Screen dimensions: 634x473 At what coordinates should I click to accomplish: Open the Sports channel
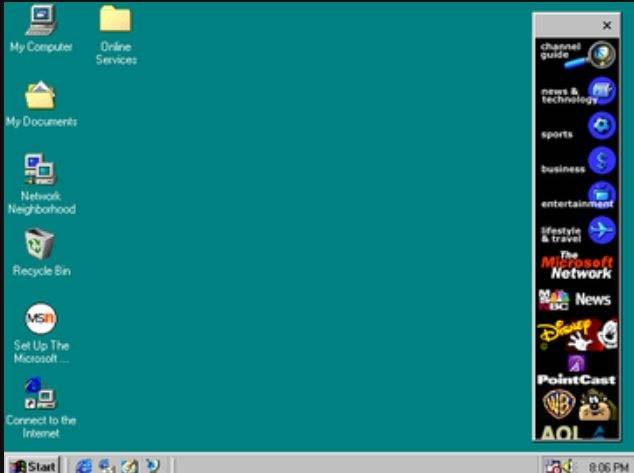pyautogui.click(x=576, y=130)
